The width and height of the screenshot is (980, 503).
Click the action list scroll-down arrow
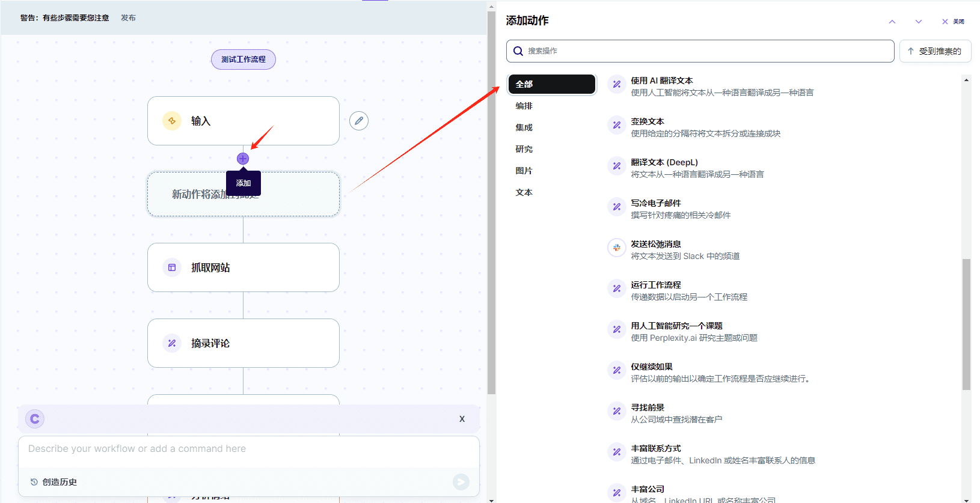[966, 500]
